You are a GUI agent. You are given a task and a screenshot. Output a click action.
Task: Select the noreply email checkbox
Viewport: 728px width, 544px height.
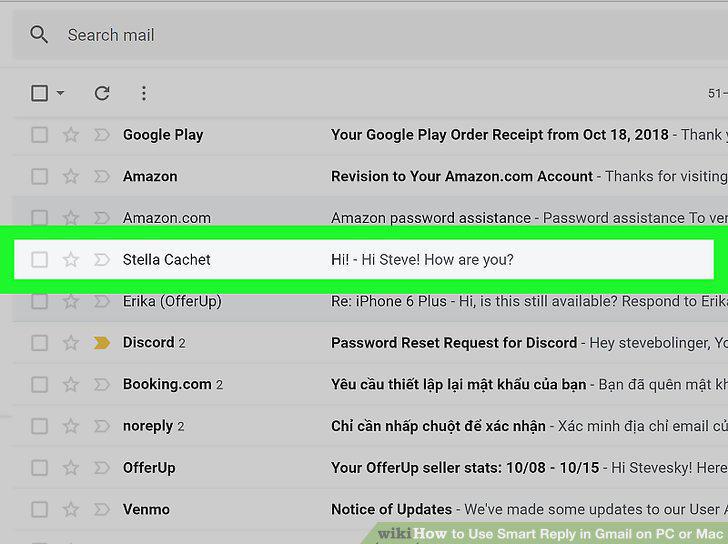tap(39, 426)
